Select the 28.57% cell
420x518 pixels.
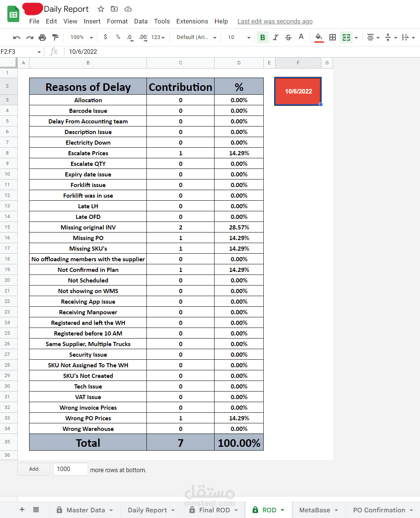point(239,227)
